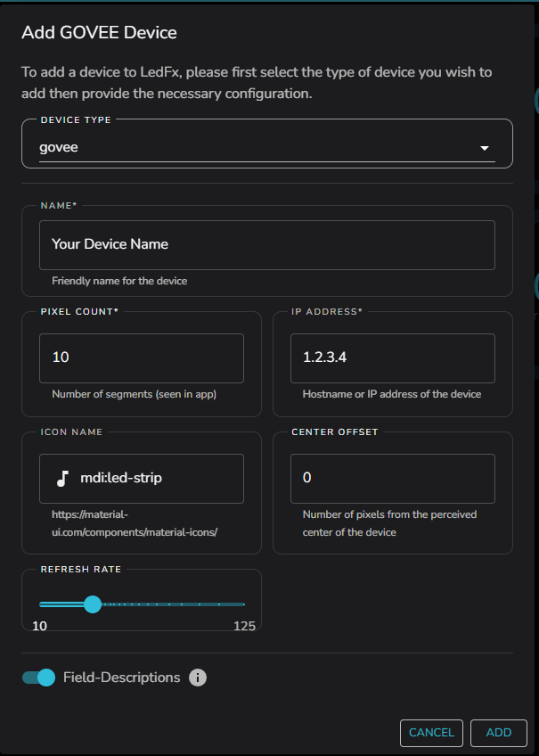Click 'Hostname or IP address of the device' text
Image resolution: width=539 pixels, height=756 pixels.
392,394
